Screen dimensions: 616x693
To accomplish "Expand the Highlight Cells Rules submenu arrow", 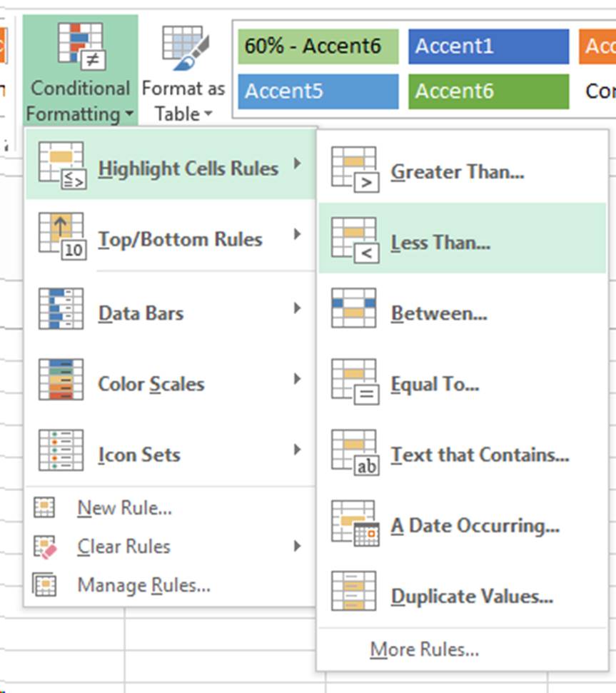I will coord(298,163).
